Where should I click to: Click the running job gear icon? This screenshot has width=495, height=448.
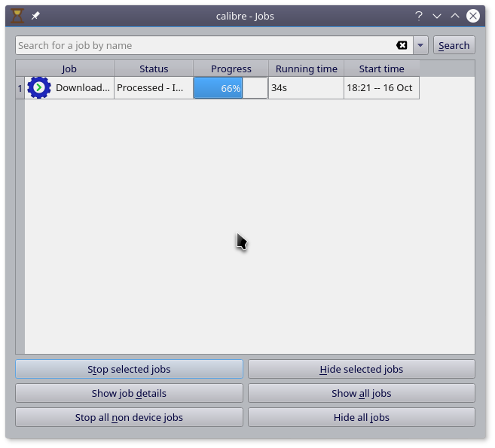pyautogui.click(x=39, y=88)
